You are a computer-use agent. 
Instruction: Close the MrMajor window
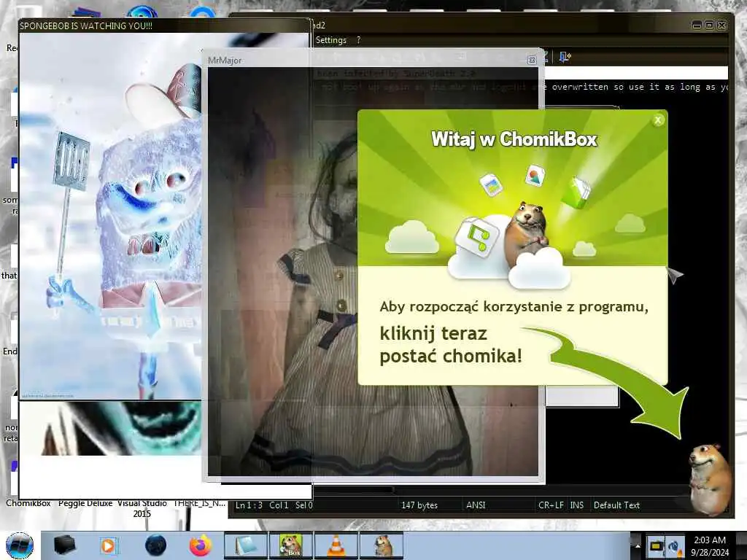pyautogui.click(x=532, y=60)
